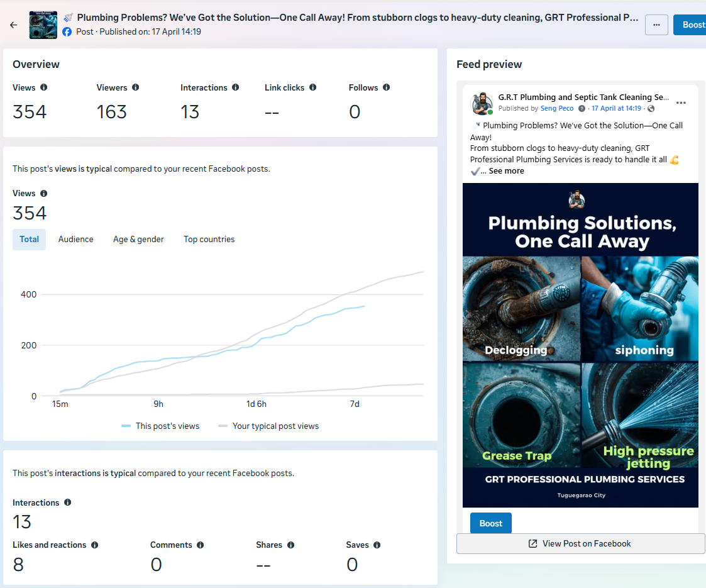Screen dimensions: 706x588
Task: Open the three-dot menu beside Boost
Action: click(x=656, y=25)
